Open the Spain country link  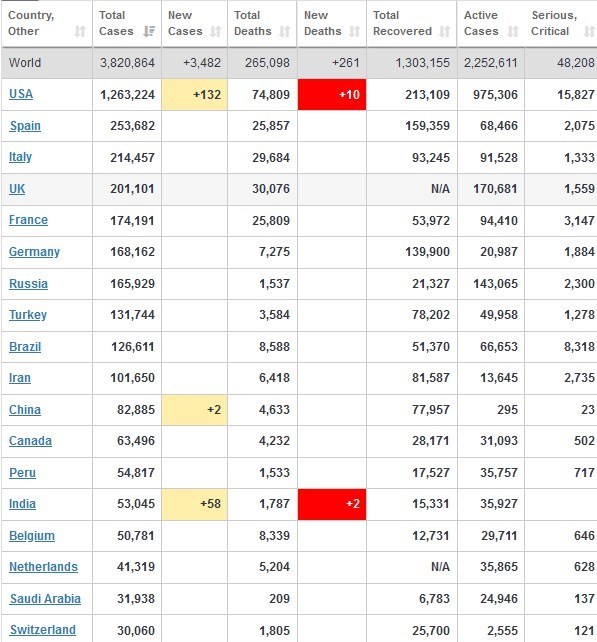point(25,126)
